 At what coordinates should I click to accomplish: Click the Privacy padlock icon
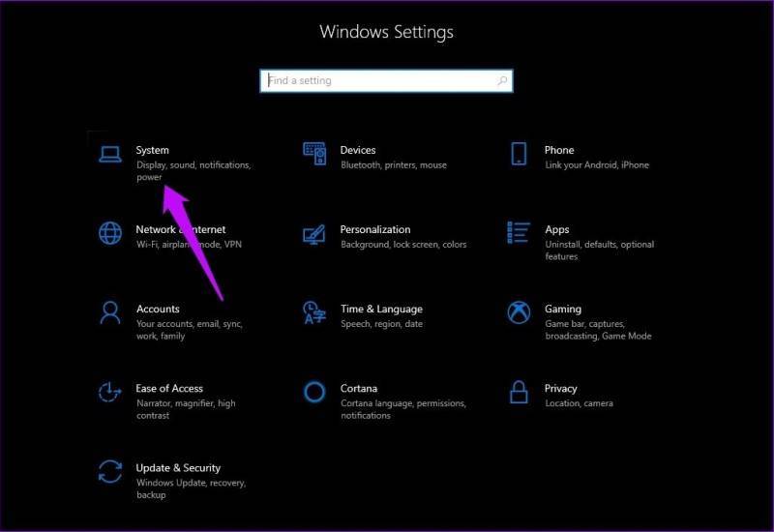point(519,393)
